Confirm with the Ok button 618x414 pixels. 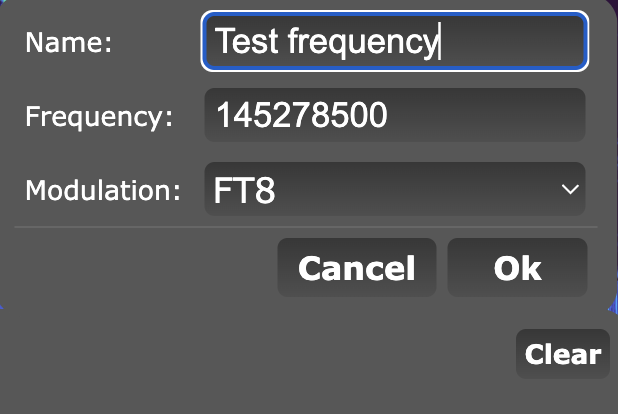click(x=517, y=268)
